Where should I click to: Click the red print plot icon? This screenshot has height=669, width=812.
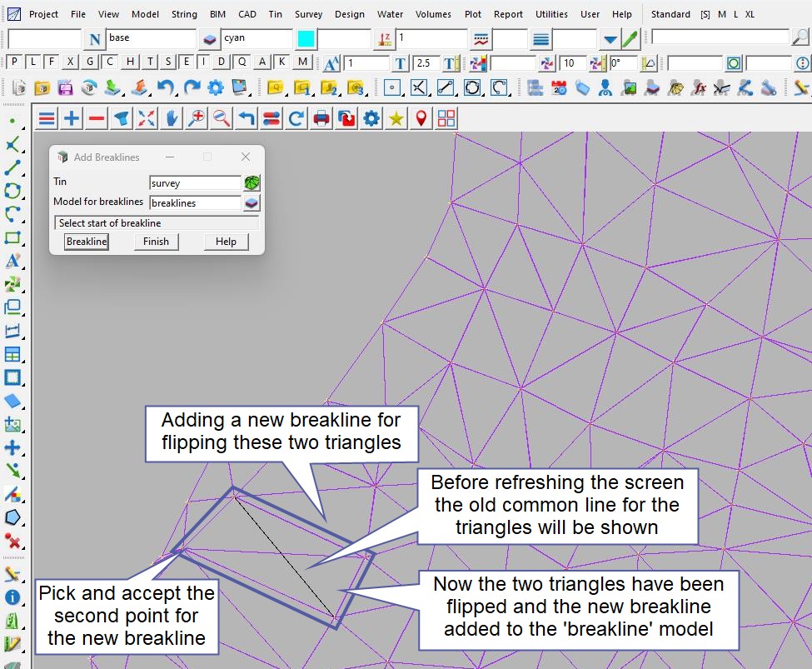pos(321,119)
